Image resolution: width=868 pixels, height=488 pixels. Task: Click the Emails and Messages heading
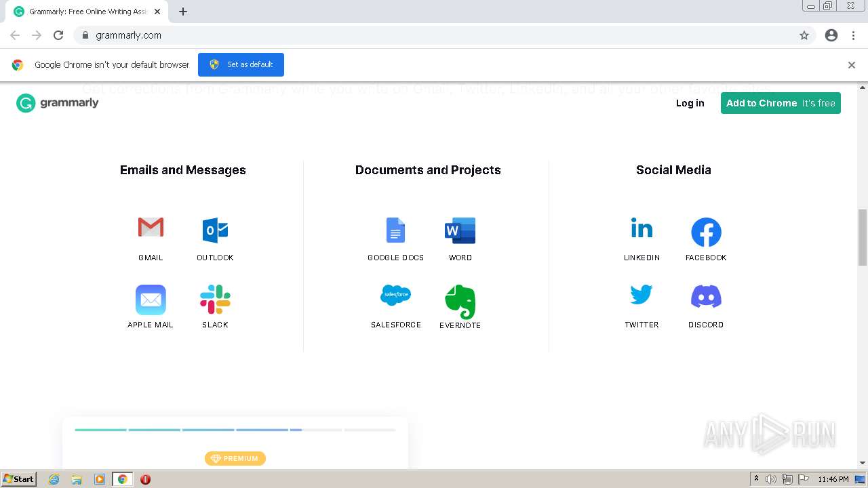click(x=183, y=170)
